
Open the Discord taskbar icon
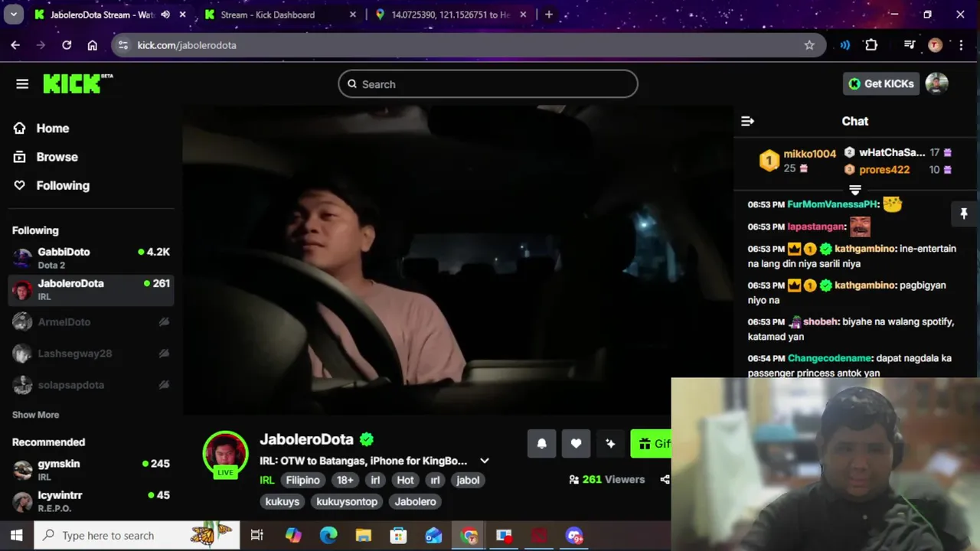click(x=574, y=536)
